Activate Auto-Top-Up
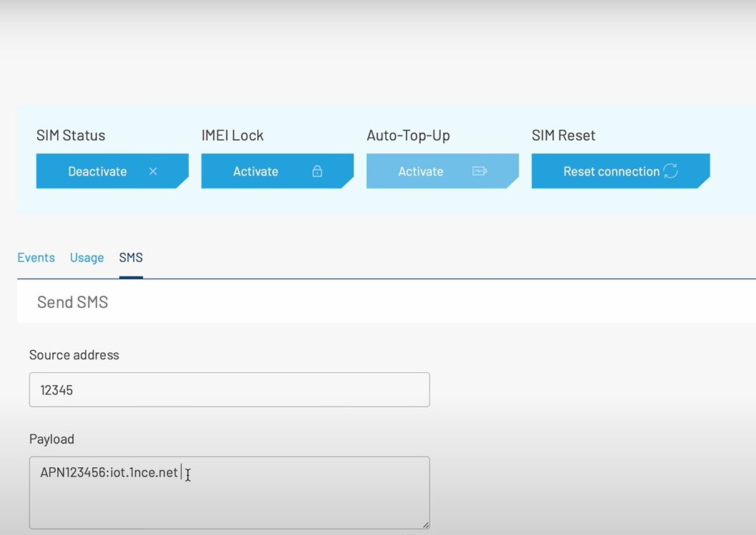Screen dimensions: 756x535 [442, 171]
